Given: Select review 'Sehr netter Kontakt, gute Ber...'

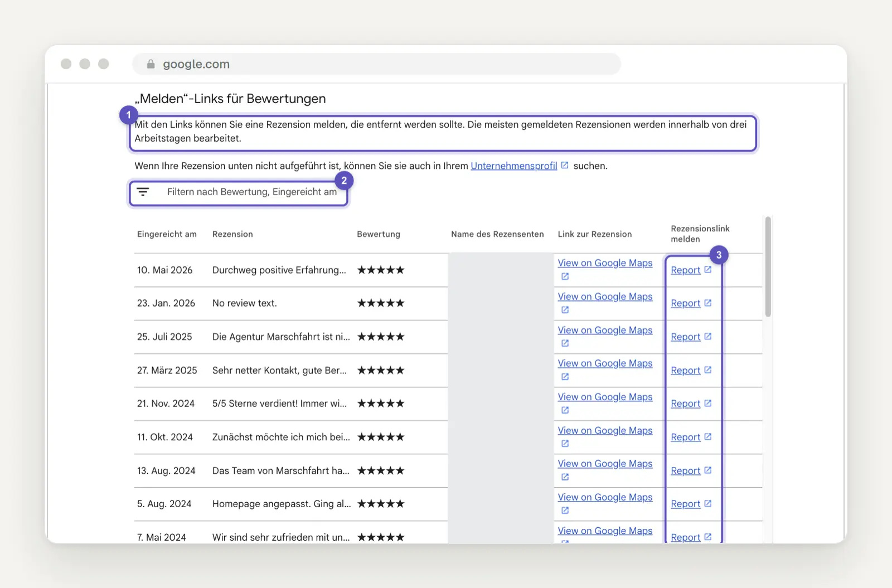Looking at the screenshot, I should tap(279, 370).
